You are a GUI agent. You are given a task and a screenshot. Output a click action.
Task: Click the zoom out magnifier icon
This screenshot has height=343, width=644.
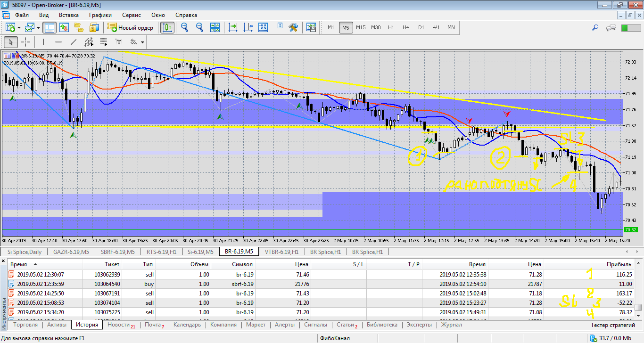click(199, 27)
